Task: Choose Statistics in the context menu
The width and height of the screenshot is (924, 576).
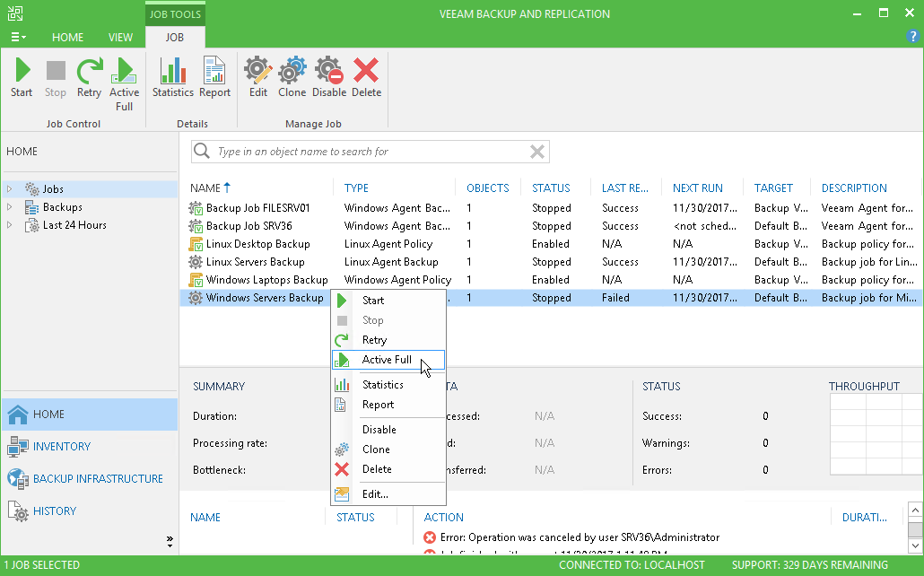Action: point(388,384)
